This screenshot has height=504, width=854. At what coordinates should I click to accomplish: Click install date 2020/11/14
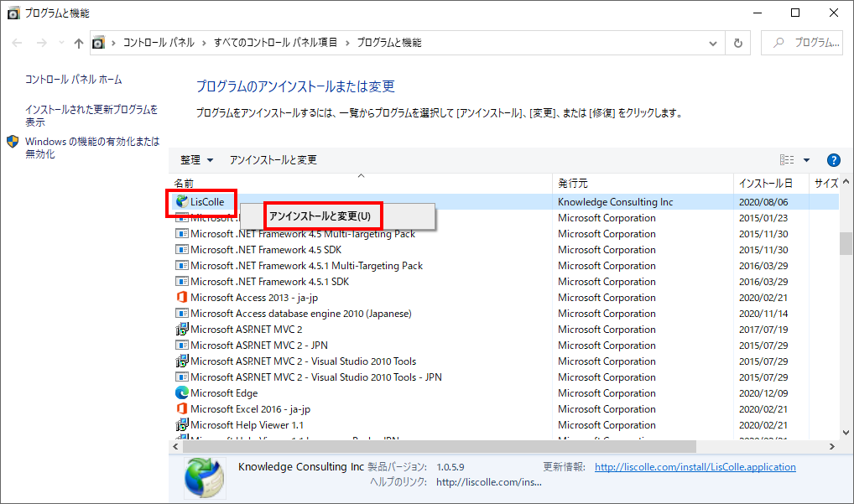pyautogui.click(x=763, y=314)
